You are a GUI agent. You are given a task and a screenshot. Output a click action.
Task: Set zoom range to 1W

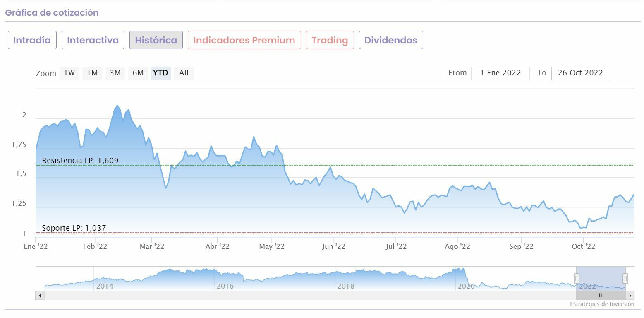[x=69, y=73]
